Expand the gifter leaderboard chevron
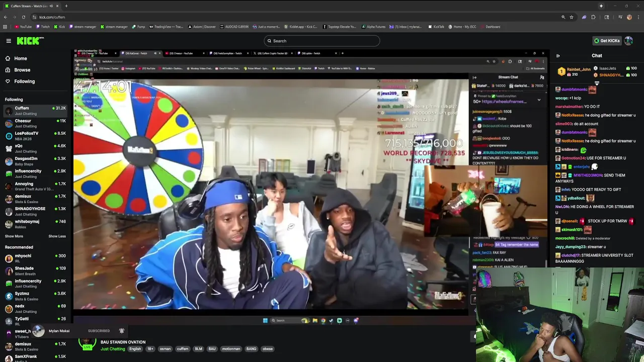 coord(597,83)
